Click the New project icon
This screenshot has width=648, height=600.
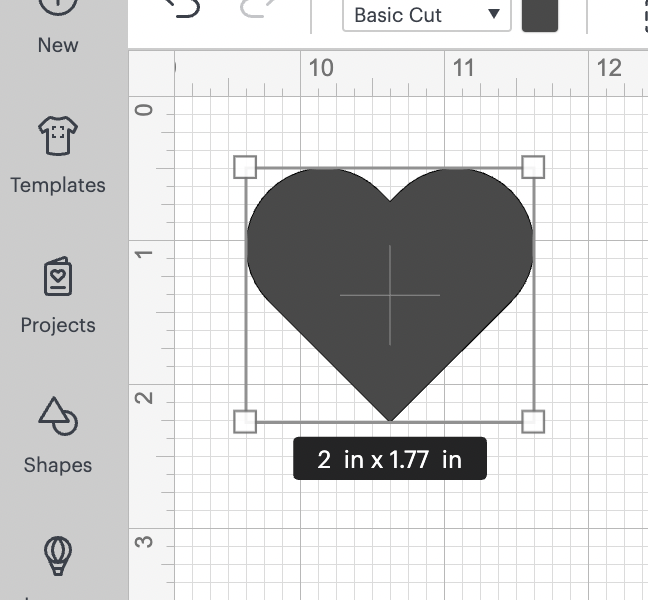tap(58, 8)
